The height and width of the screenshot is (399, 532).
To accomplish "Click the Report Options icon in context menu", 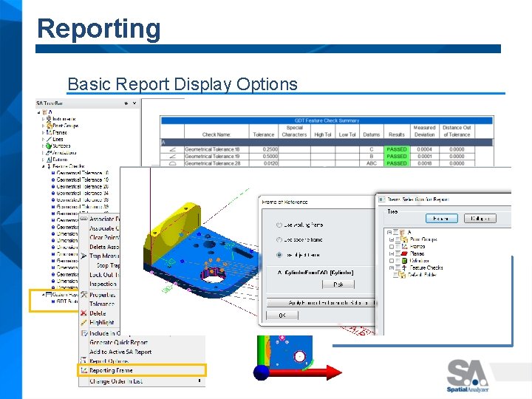I will (x=83, y=361).
